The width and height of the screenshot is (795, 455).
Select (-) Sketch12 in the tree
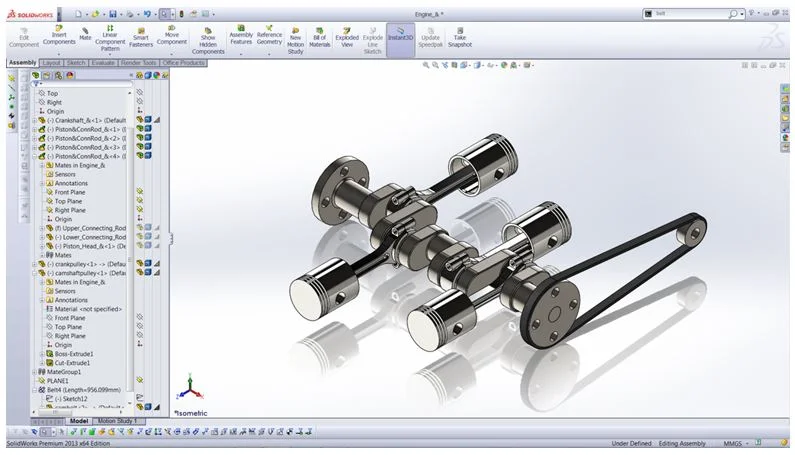click(70, 399)
